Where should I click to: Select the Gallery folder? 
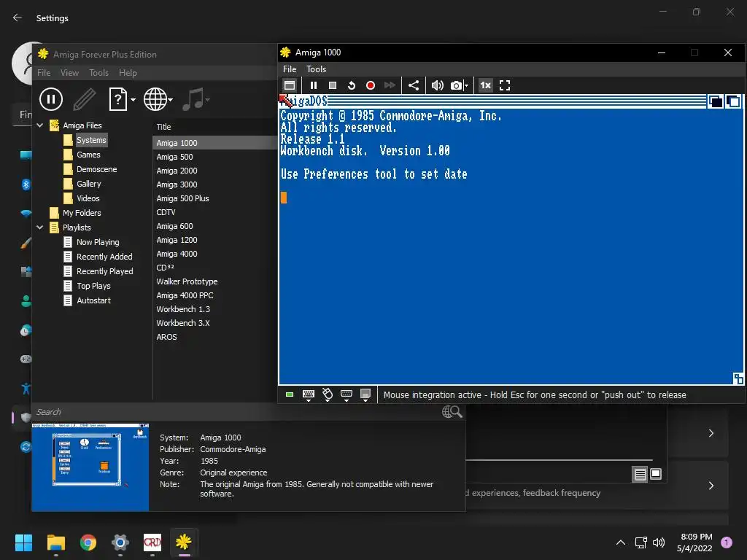[88, 184]
